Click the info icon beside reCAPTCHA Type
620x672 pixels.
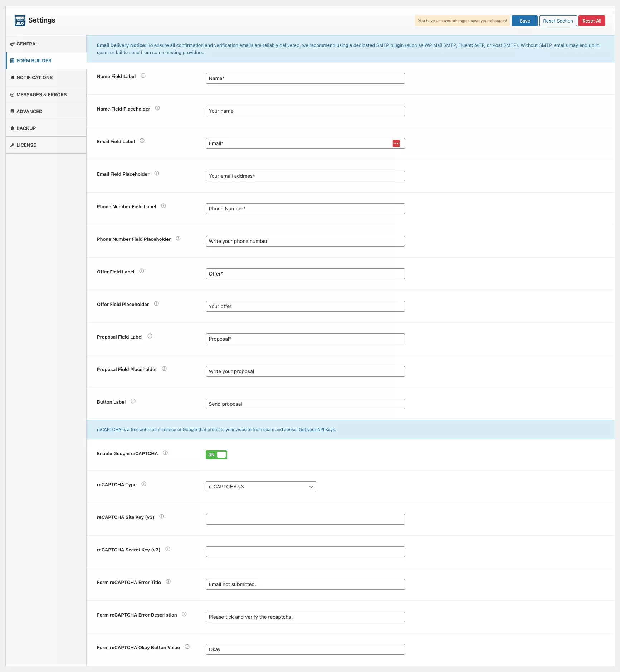click(144, 484)
